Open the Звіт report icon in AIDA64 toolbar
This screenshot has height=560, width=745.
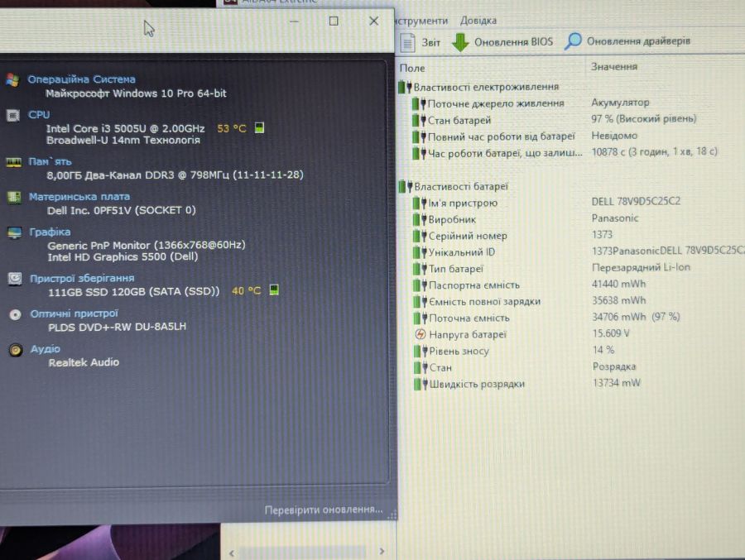[x=407, y=42]
